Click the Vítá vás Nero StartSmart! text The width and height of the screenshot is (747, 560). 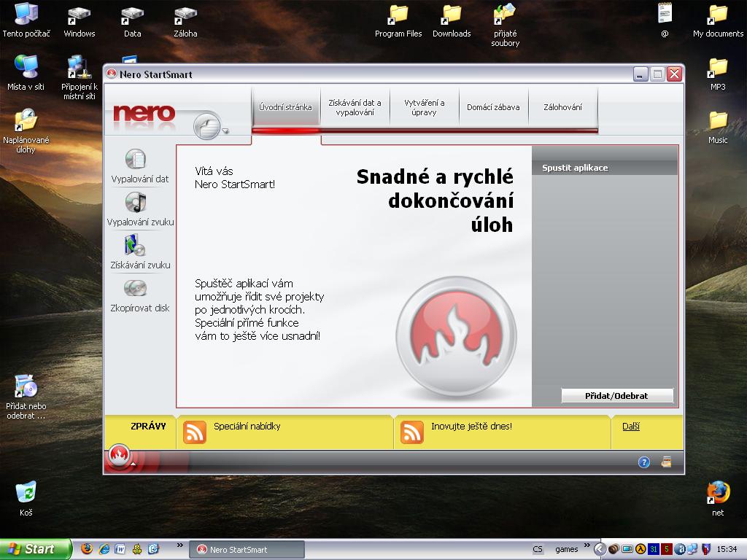click(235, 178)
